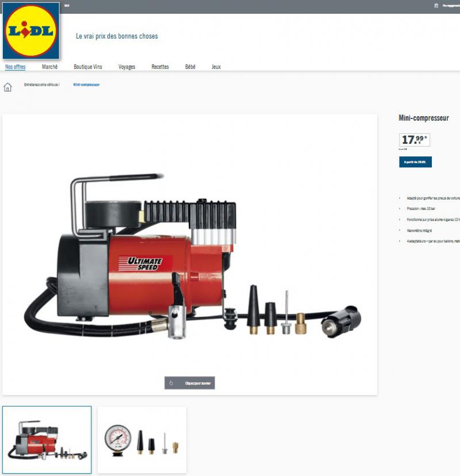Click the Lidl logo
Viewport: 460px width, 476px height.
click(x=31, y=30)
